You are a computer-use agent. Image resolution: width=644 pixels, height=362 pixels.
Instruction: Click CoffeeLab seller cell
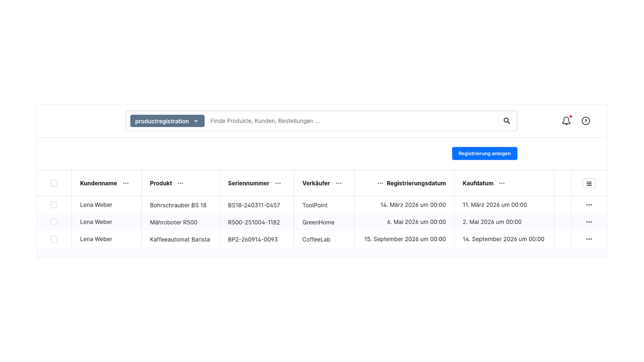(316, 239)
